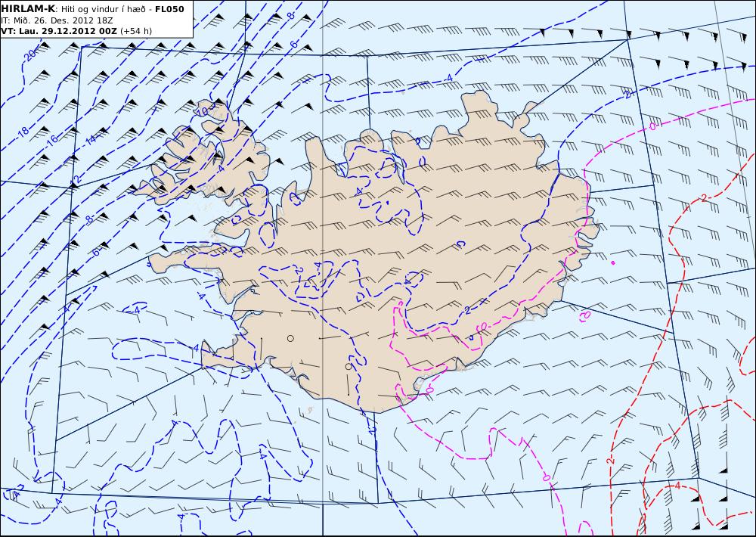Click the "(+54 h)" forecast offset text

(136, 31)
